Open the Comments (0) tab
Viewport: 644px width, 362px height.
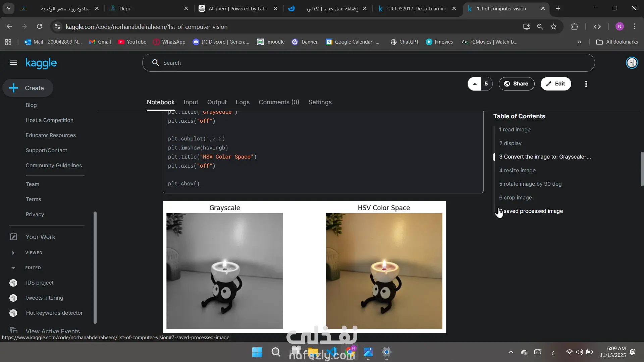(279, 102)
